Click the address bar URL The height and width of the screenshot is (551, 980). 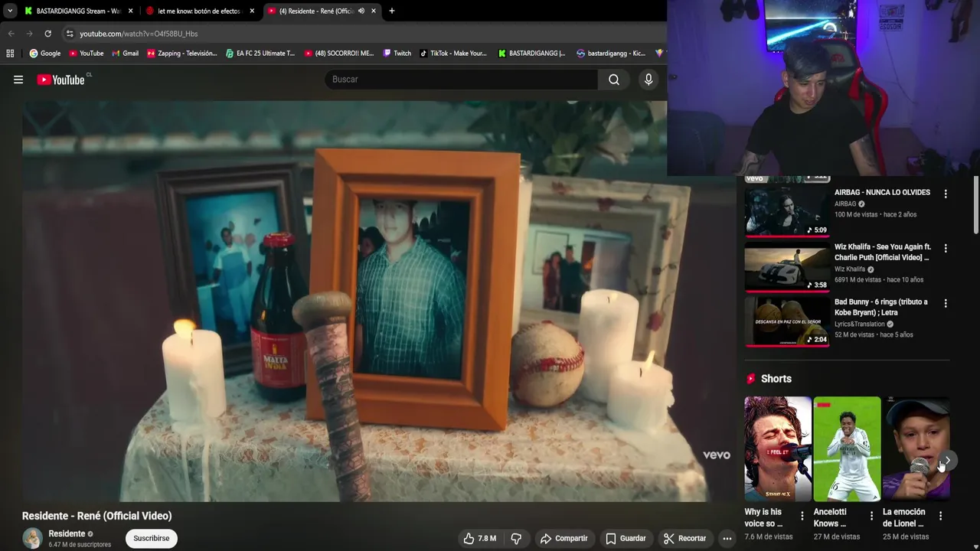(x=139, y=34)
